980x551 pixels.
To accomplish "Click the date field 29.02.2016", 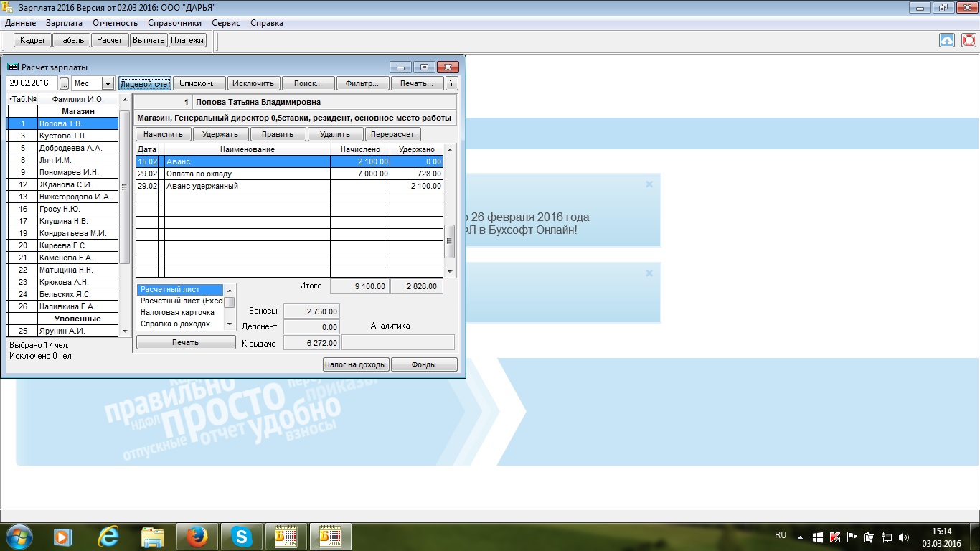I will pyautogui.click(x=32, y=83).
